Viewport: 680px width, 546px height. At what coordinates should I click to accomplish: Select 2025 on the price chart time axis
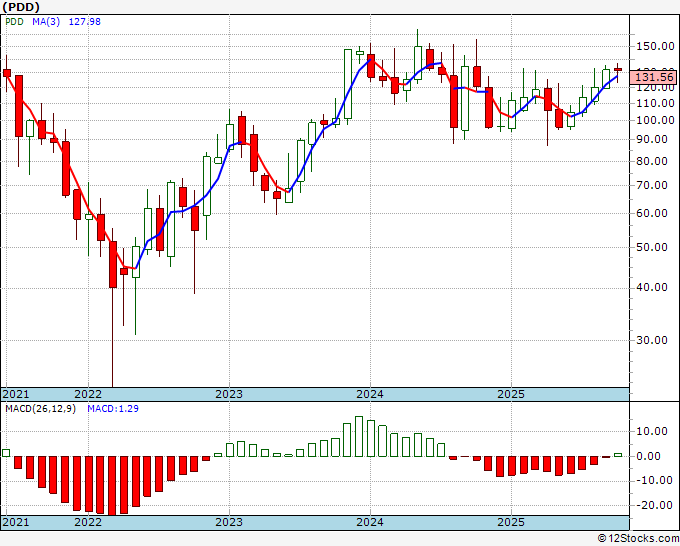click(511, 394)
